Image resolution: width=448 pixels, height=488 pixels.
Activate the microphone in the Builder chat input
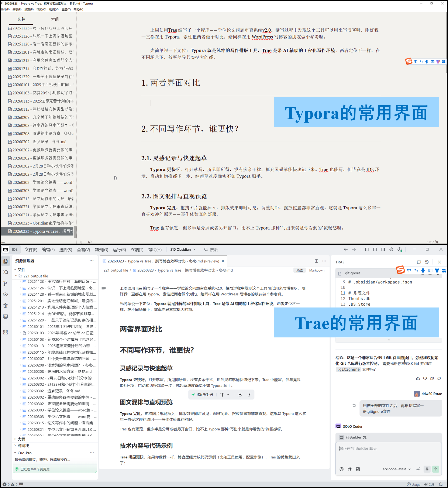coord(427,469)
